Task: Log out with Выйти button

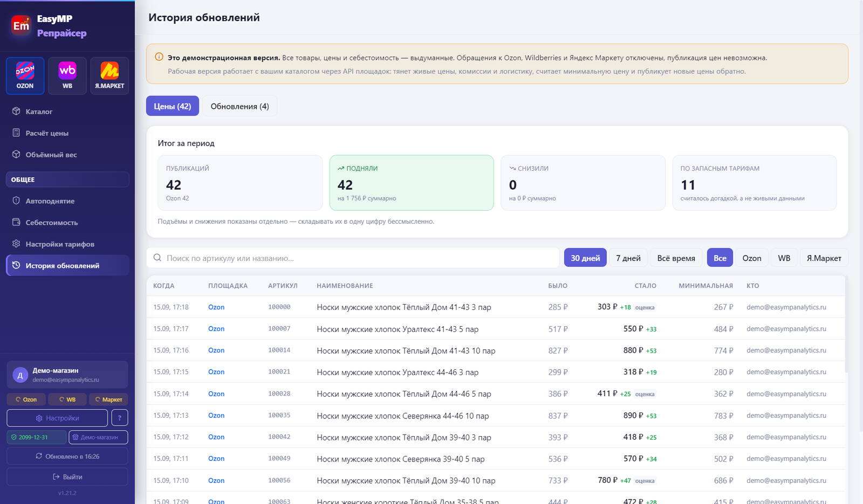Action: pyautogui.click(x=67, y=477)
